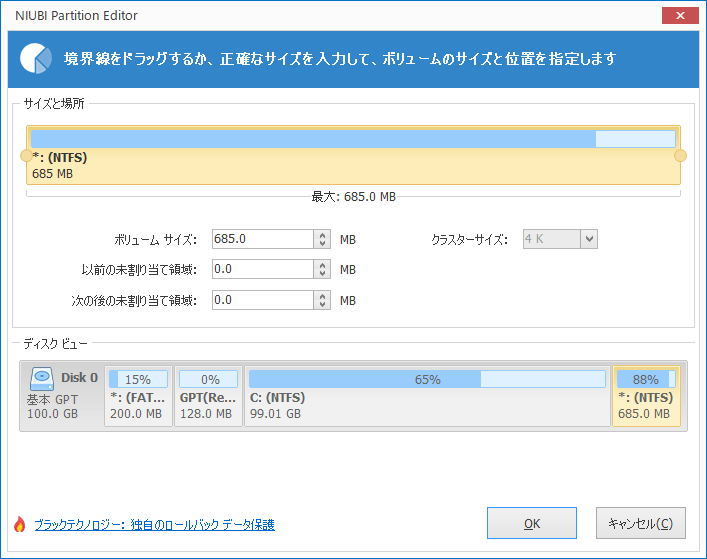This screenshot has width=707, height=559.
Task: Select the highlighted 685.0 MB NTFS partition
Action: point(646,396)
